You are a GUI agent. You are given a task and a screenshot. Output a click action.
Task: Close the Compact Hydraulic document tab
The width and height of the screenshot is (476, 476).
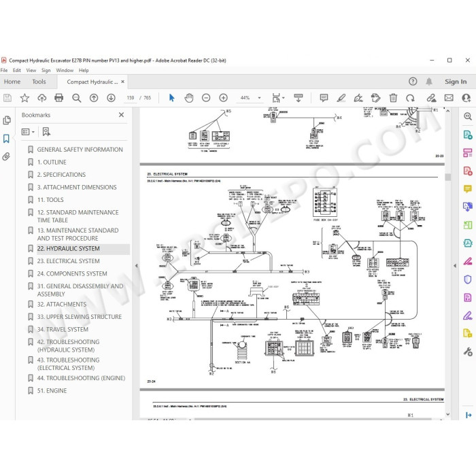coord(122,82)
